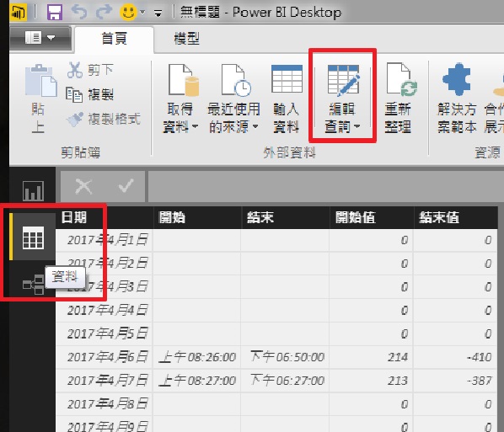504x432 pixels.
Task: Click 複製 copy button
Action: pyautogui.click(x=89, y=94)
